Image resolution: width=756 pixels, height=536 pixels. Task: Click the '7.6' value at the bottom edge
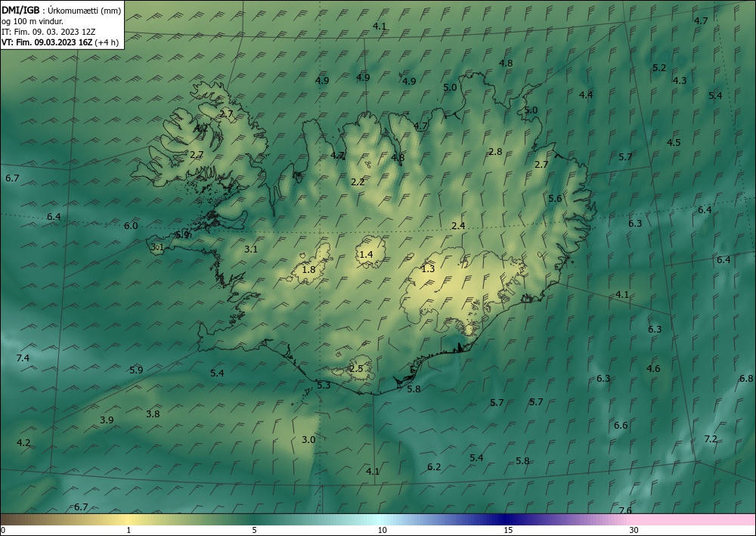pos(625,510)
